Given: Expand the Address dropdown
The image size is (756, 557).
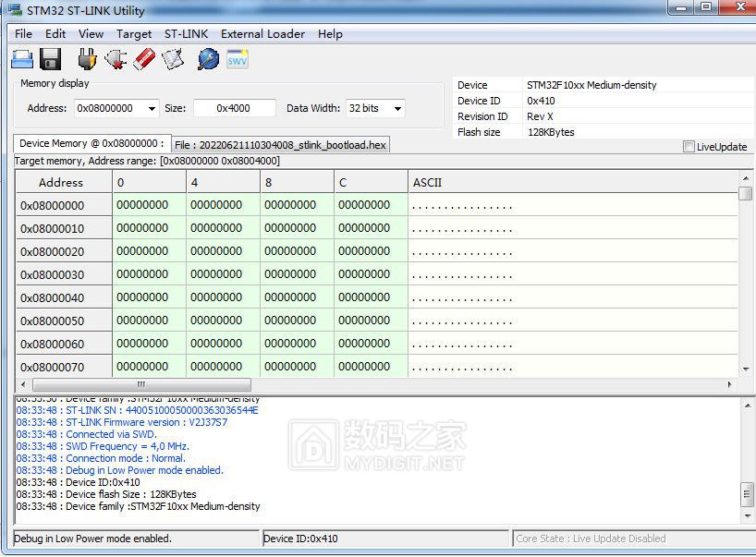Looking at the screenshot, I should 152,109.
